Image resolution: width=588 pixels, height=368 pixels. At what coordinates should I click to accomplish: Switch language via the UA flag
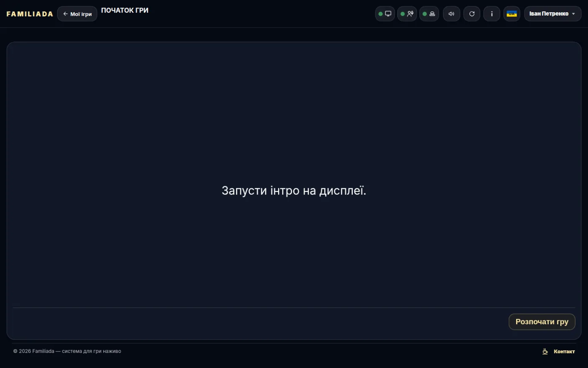tap(512, 14)
